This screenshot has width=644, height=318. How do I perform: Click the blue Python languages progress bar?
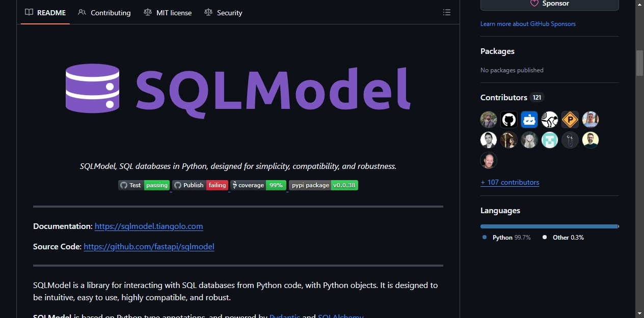coord(549,226)
